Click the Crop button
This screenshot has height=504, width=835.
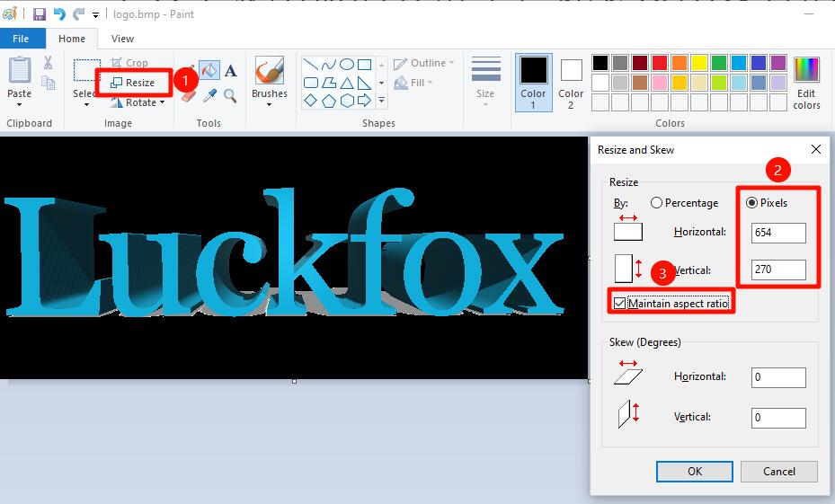(129, 63)
